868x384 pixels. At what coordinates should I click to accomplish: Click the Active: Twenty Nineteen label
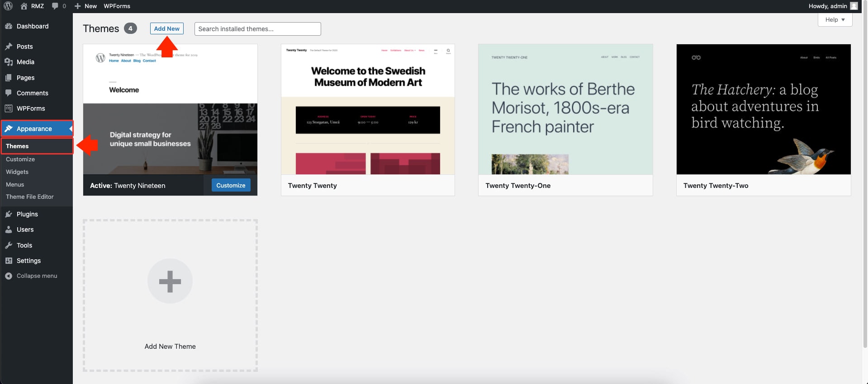128,186
